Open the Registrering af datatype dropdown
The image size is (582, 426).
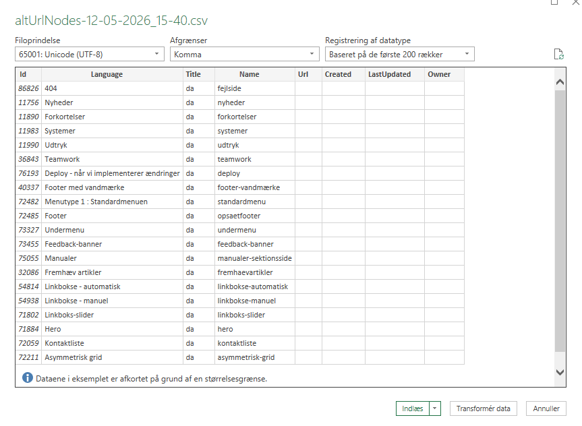(x=400, y=54)
